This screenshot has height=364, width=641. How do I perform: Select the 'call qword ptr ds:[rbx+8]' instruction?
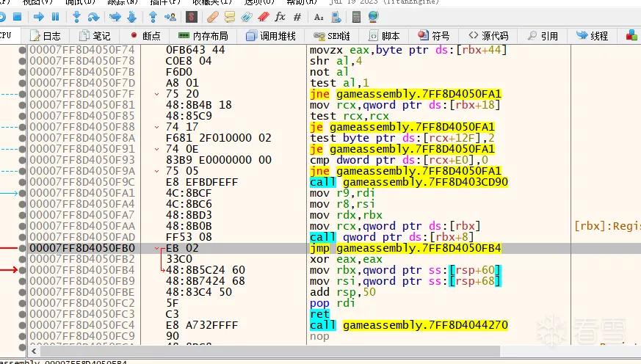pos(391,237)
